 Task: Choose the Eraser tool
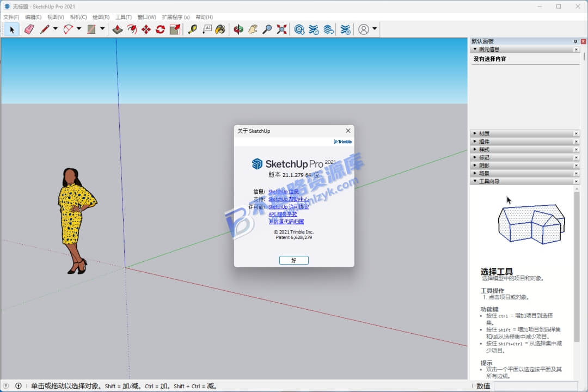click(29, 29)
